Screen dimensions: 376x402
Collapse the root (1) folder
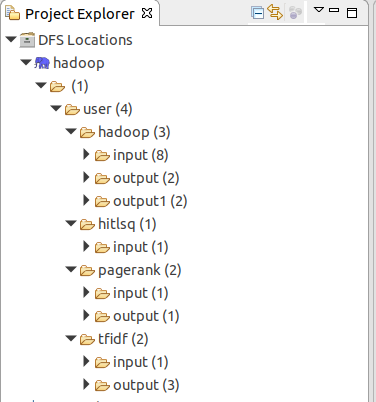pyautogui.click(x=41, y=85)
